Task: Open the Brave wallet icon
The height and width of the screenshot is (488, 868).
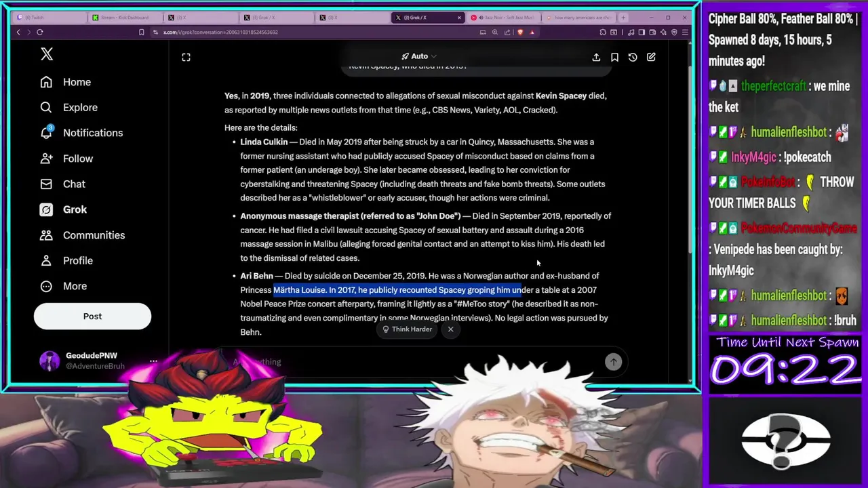Action: click(x=652, y=32)
